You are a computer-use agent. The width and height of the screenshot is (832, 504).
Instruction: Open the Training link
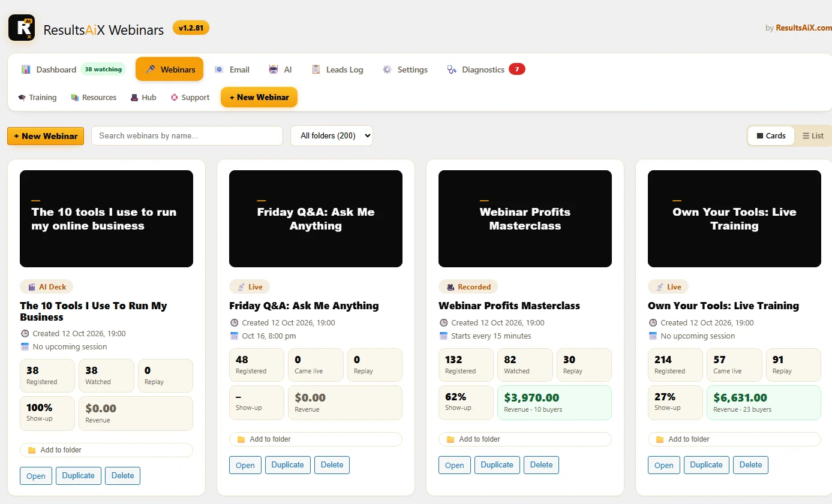[x=37, y=97]
